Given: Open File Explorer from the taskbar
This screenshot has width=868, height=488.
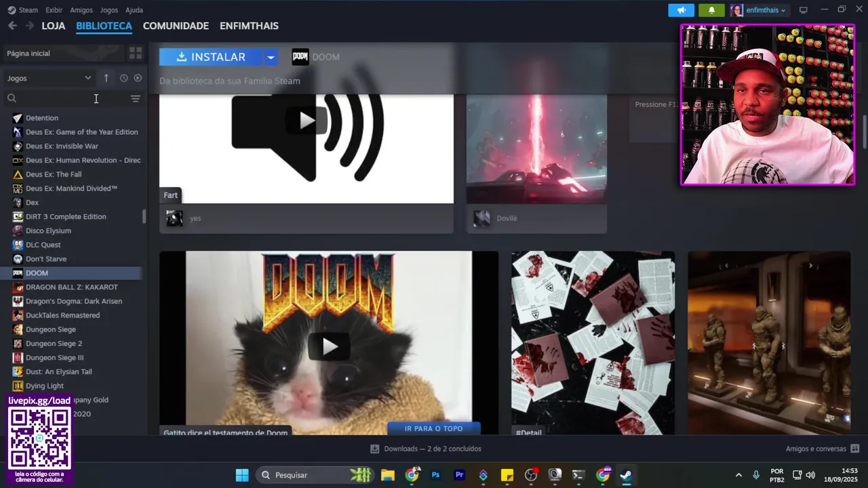Looking at the screenshot, I should 388,475.
